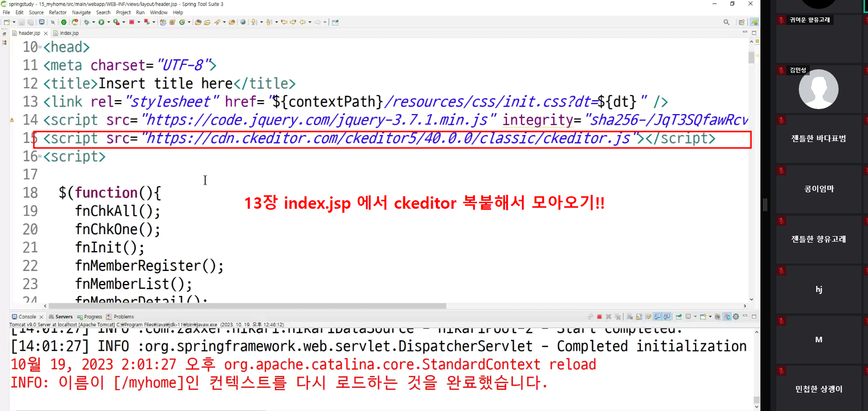Open the terminal console toolbar icon
The image size is (868, 411).
[x=42, y=22]
